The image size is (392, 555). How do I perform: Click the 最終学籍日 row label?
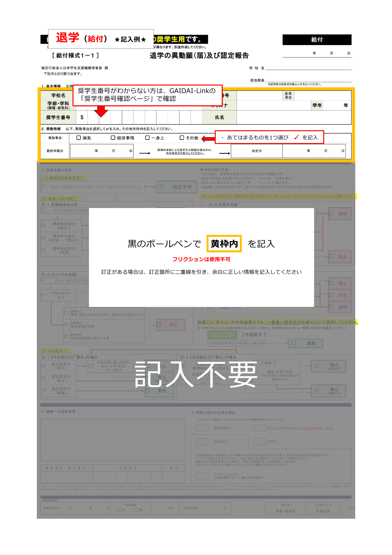pos(55,151)
